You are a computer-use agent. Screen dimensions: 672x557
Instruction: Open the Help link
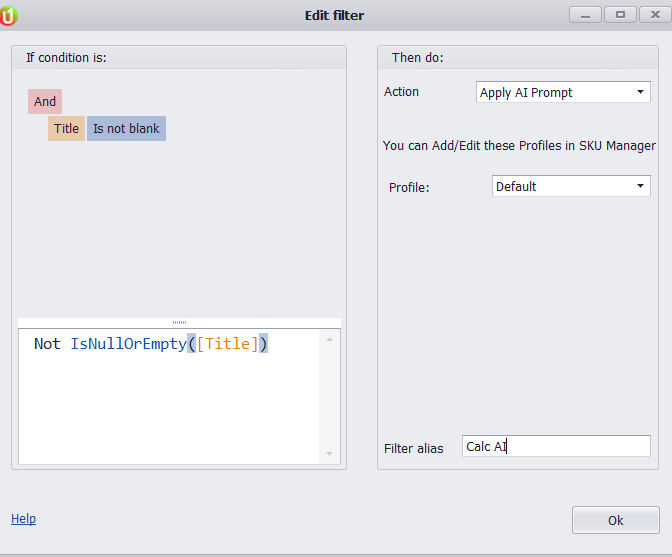pos(24,518)
